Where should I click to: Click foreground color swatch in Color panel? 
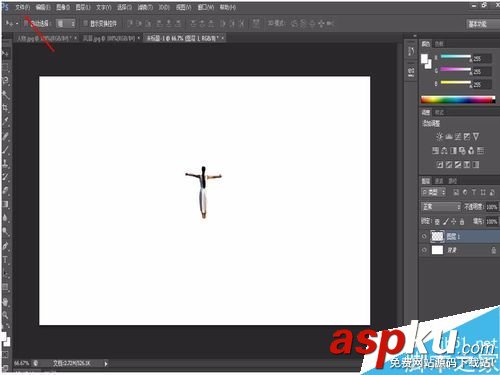click(x=424, y=59)
